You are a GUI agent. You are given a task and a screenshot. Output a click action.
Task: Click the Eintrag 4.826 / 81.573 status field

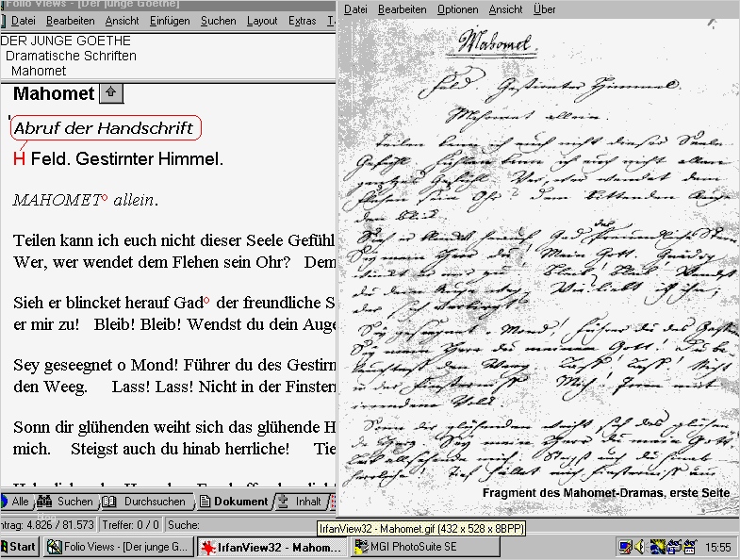point(47,524)
